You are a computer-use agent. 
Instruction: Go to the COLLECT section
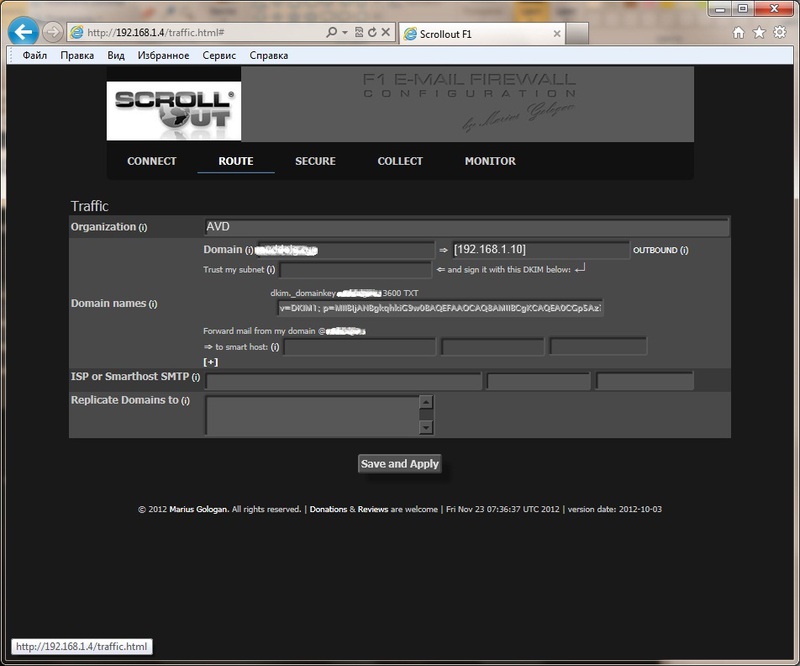[x=400, y=161]
